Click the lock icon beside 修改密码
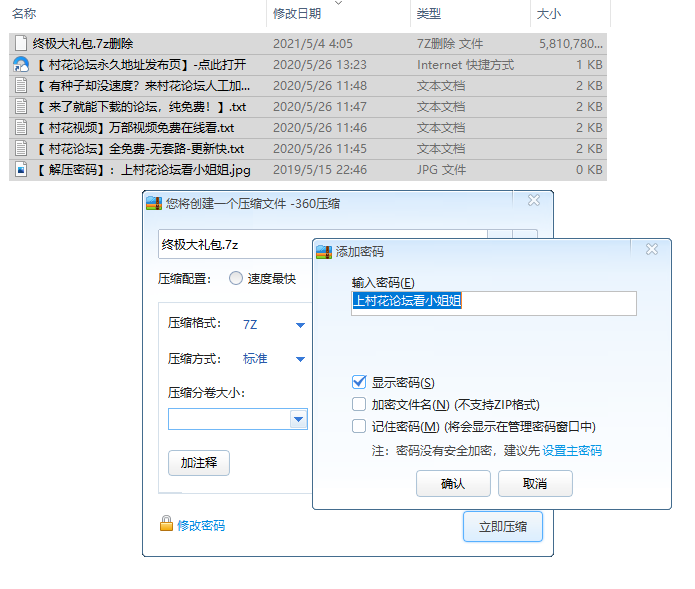 click(166, 524)
